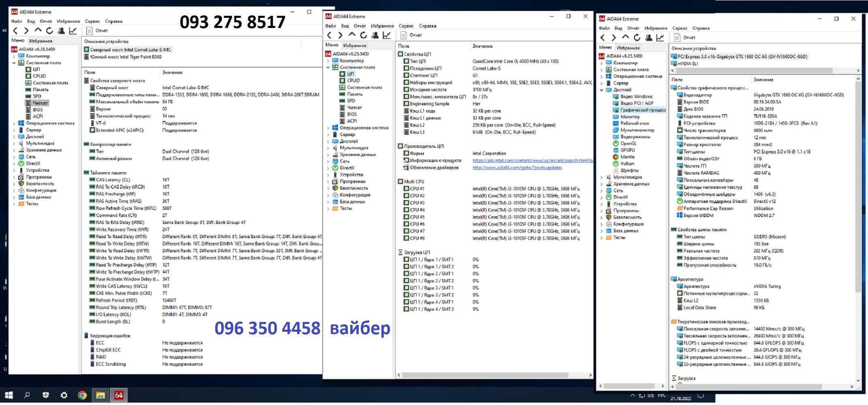
Task: Click Отчёт button in left AIDA64 window
Action: 97,31
